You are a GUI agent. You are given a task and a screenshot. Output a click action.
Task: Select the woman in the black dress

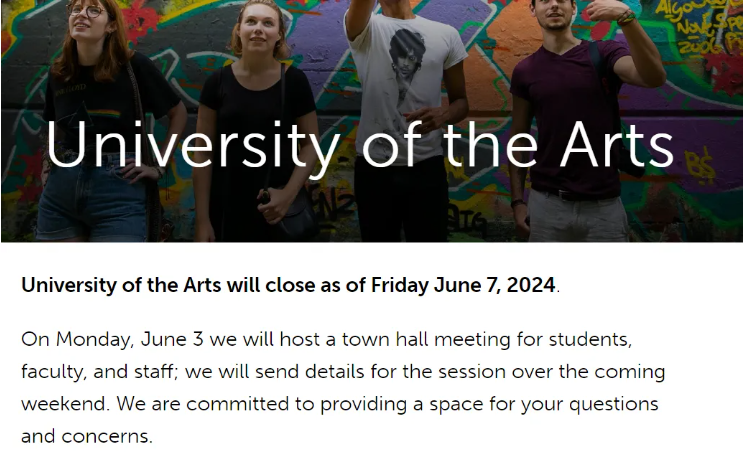[256, 122]
